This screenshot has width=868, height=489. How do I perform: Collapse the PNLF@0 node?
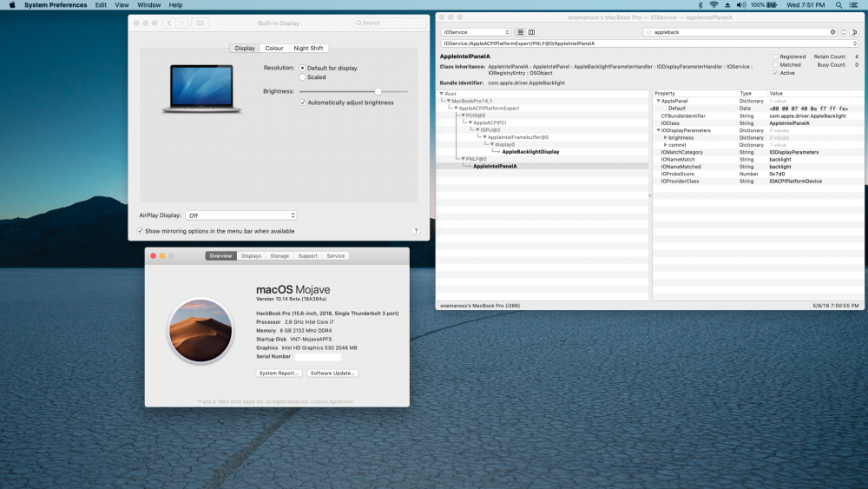point(463,159)
